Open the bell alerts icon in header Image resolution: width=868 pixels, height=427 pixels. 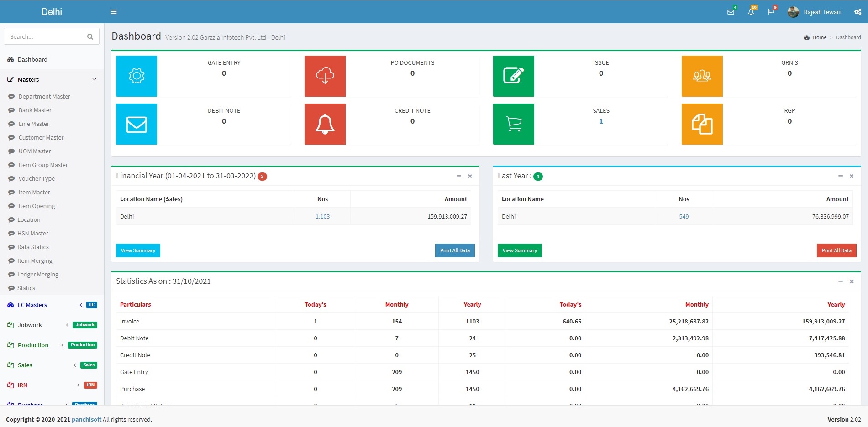(x=751, y=12)
